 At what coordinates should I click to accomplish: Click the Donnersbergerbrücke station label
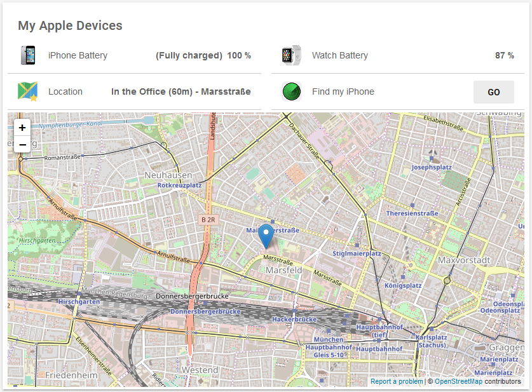[205, 312]
